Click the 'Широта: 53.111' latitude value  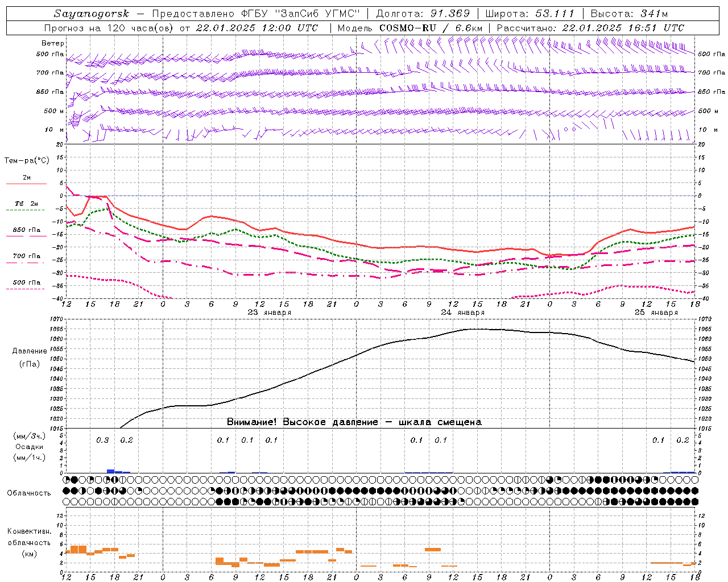click(530, 14)
